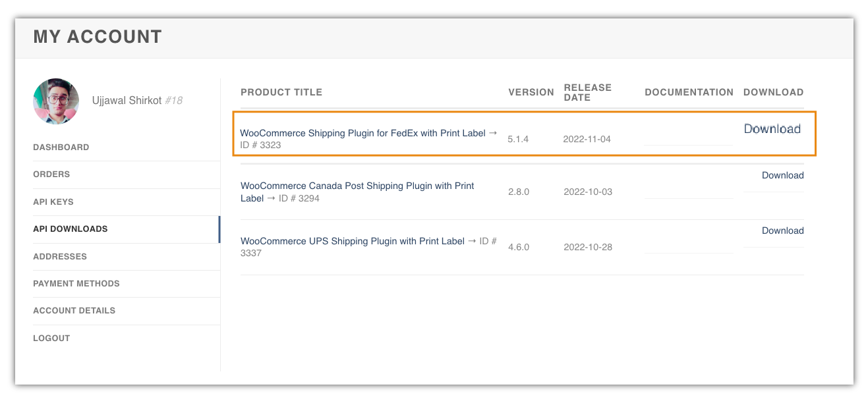Open WooCommerce FedEx plugin product link
This screenshot has width=868, height=403.
pyautogui.click(x=362, y=133)
